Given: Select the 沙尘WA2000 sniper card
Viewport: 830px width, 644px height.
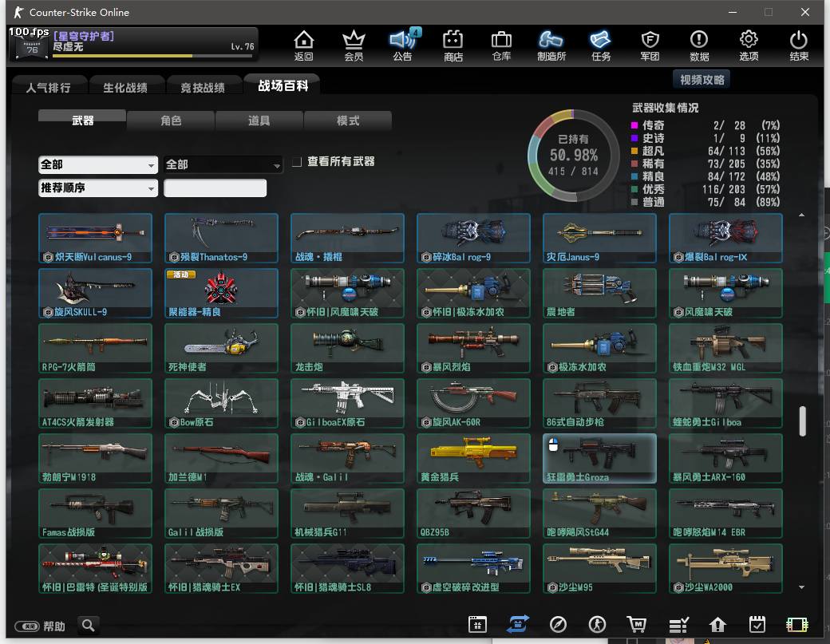Looking at the screenshot, I should pos(725,568).
